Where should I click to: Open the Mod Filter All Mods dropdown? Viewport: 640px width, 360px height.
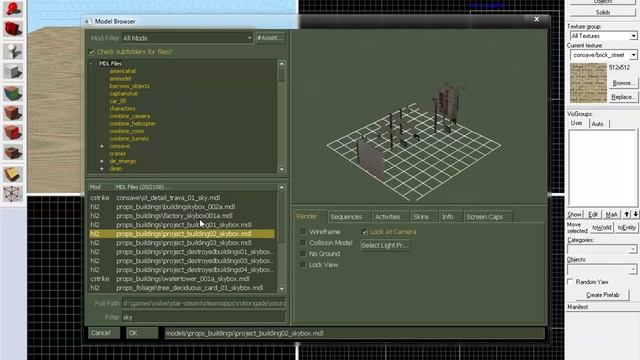coord(188,38)
